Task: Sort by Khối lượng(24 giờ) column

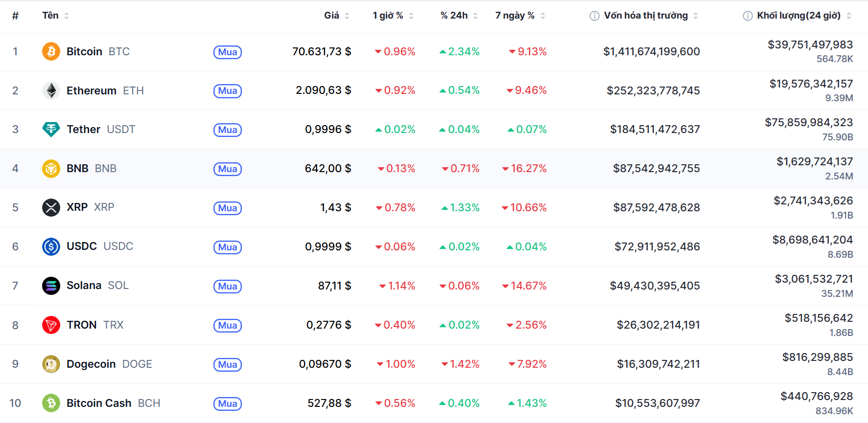Action: click(804, 16)
